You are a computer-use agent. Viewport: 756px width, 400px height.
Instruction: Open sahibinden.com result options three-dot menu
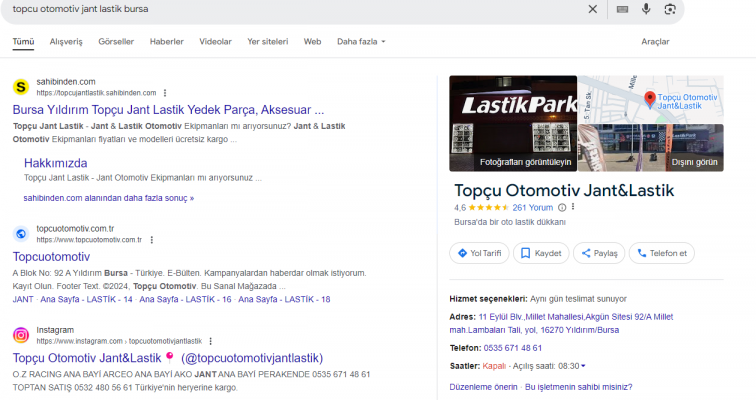[165, 93]
